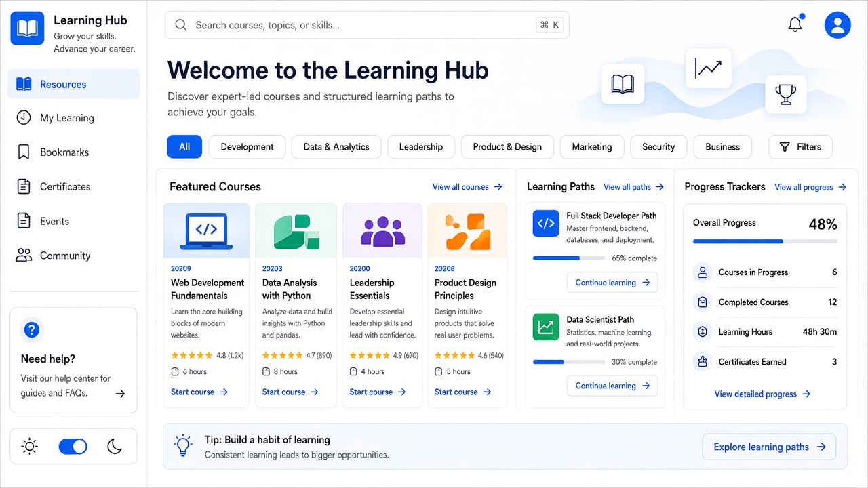868x488 pixels.
Task: Start the Product Design Principles course
Action: [462, 392]
